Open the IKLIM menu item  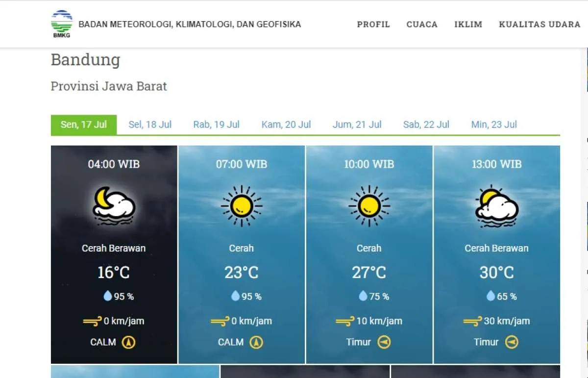coord(468,24)
